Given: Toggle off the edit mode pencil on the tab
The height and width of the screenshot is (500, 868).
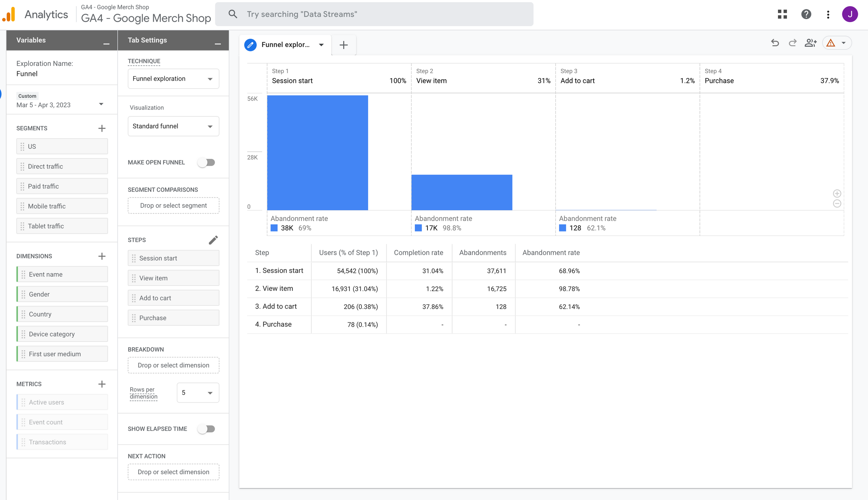Looking at the screenshot, I should pos(250,45).
